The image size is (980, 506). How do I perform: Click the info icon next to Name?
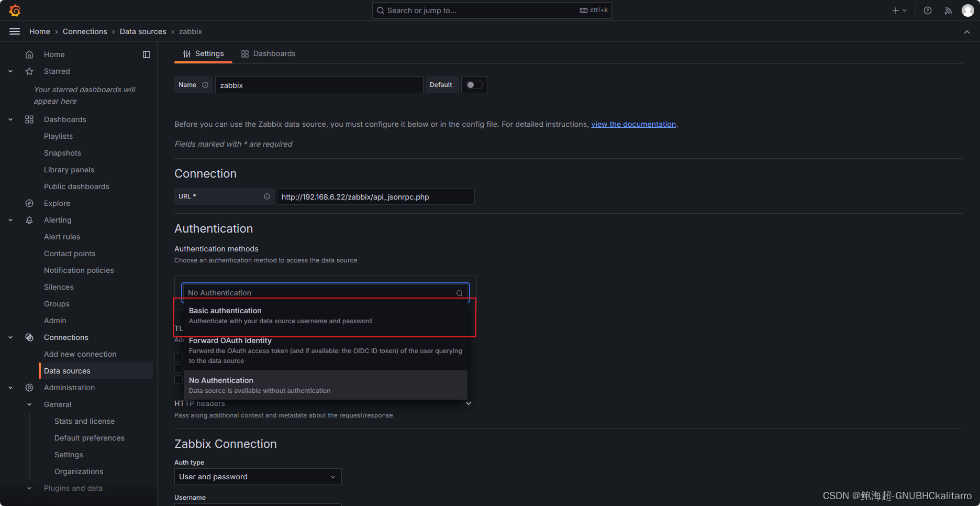(205, 85)
